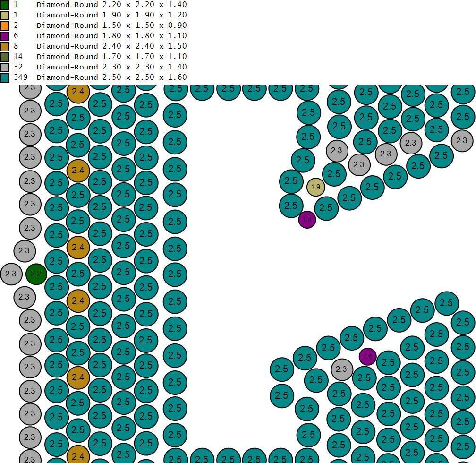The width and height of the screenshot is (476, 463).
Task: Pick the olive green 1.70 legend swatch
Action: tap(5, 57)
